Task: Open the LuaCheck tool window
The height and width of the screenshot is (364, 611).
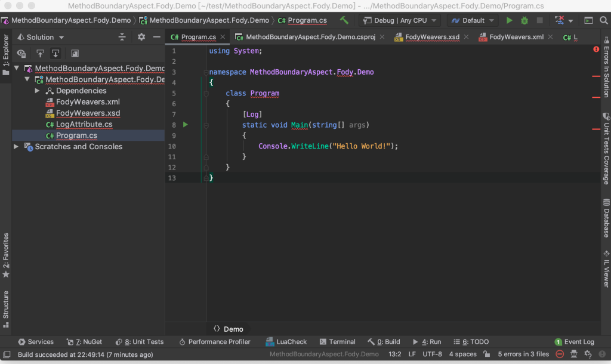Action: click(286, 342)
